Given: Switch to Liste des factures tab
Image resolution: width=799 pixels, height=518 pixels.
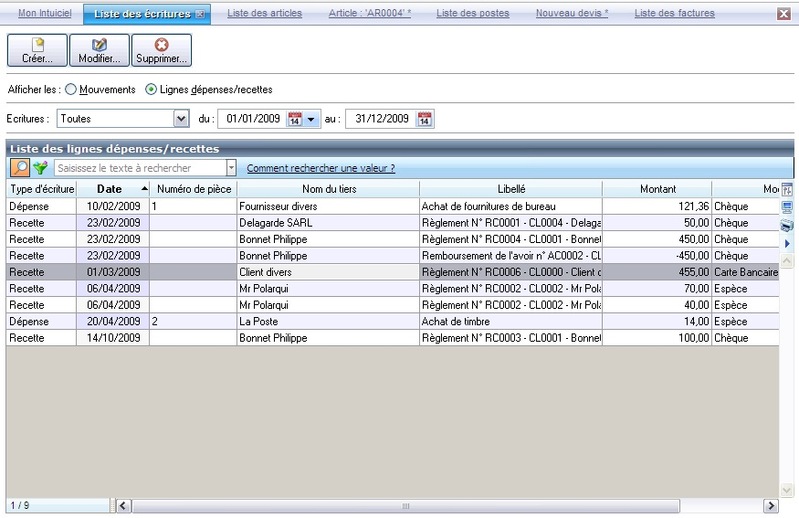Looking at the screenshot, I should coord(674,13).
